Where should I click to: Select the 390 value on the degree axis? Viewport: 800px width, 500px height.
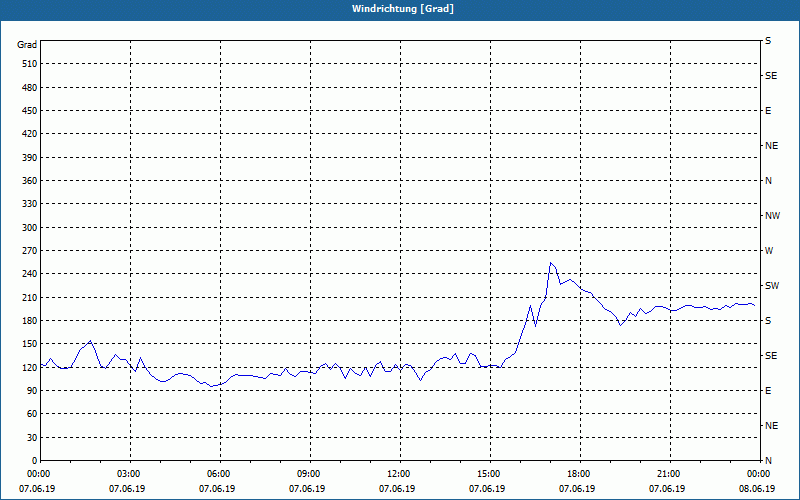click(x=30, y=157)
